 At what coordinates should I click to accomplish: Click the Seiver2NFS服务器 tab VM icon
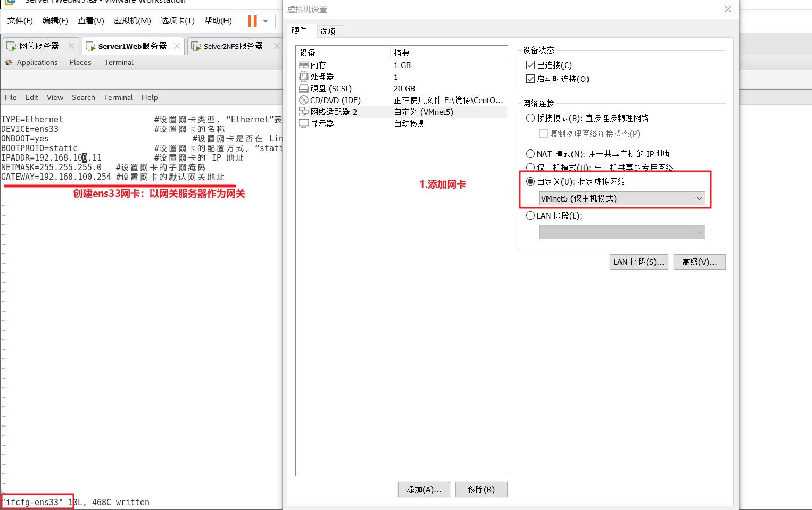point(195,47)
